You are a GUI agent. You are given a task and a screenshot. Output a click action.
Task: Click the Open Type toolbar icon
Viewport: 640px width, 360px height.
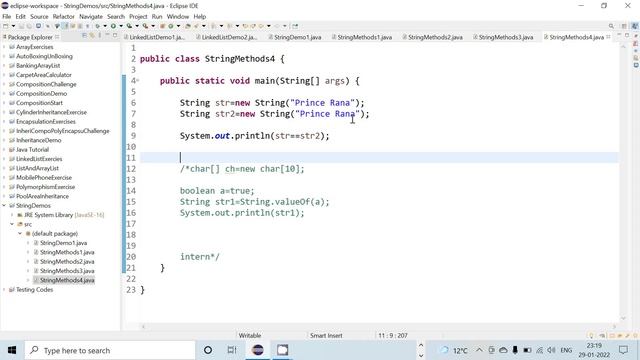(x=188, y=26)
